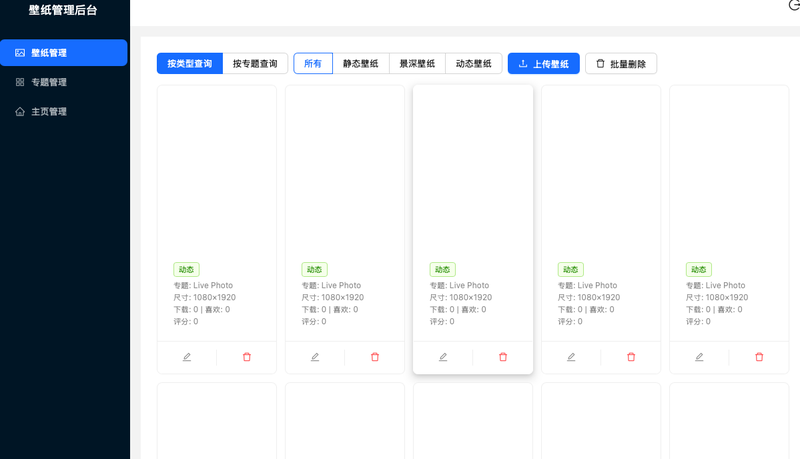800x459 pixels.
Task: Click the 批量删除 batch delete button
Action: tap(620, 64)
